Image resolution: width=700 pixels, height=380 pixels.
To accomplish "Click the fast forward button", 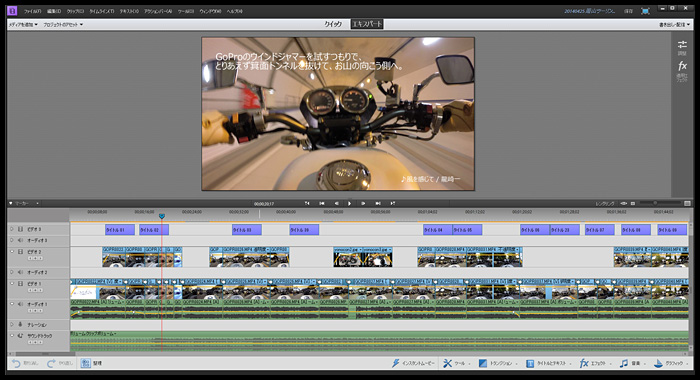I will (378, 203).
